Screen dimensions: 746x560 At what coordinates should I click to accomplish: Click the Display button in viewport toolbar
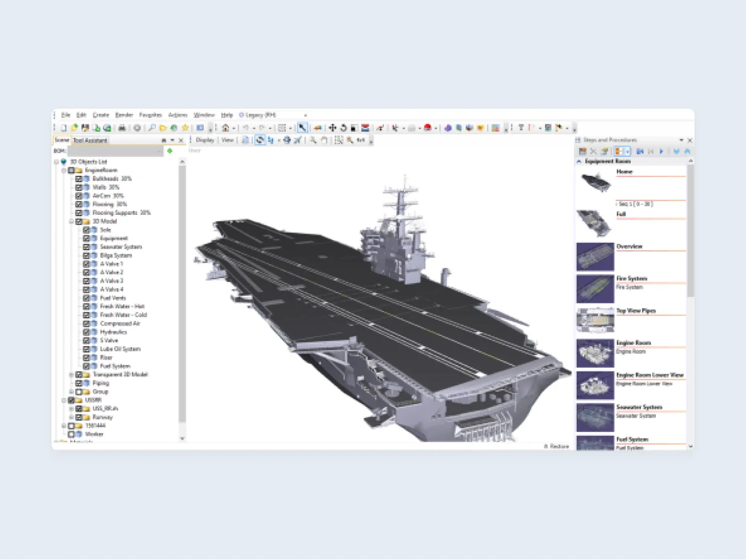pyautogui.click(x=205, y=140)
